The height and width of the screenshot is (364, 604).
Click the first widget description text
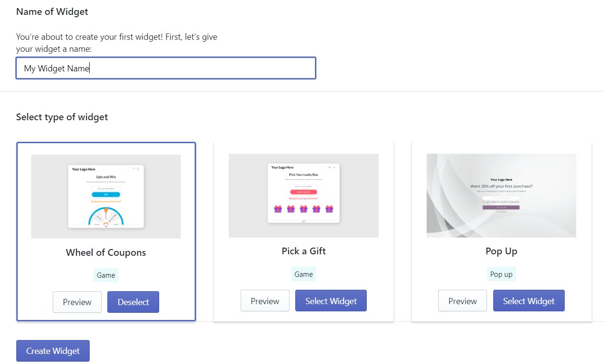[x=116, y=43]
